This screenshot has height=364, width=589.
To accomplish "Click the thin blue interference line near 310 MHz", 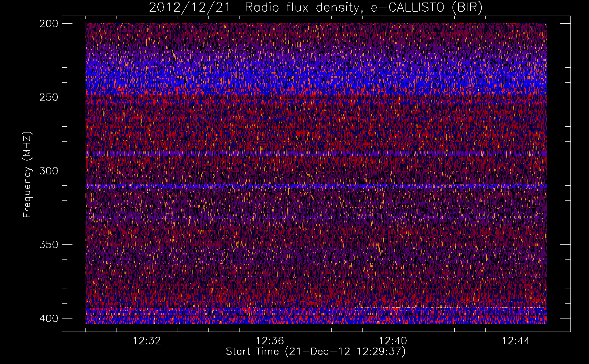I will (x=316, y=186).
